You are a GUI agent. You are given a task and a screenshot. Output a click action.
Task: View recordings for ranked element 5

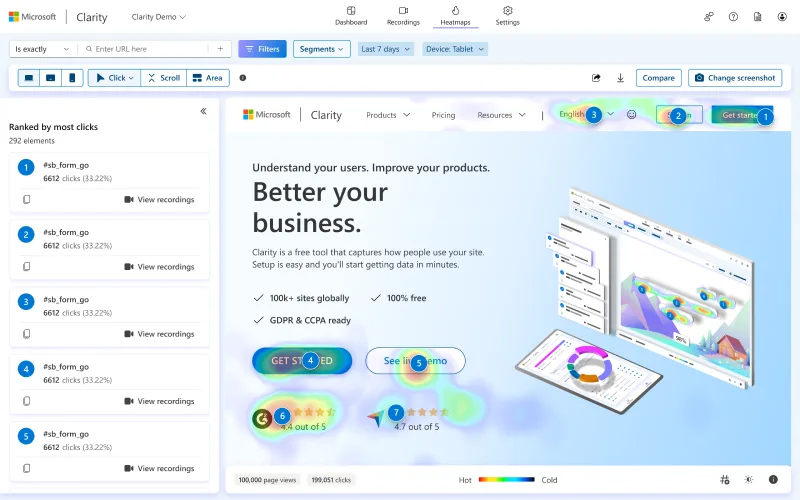pyautogui.click(x=159, y=469)
